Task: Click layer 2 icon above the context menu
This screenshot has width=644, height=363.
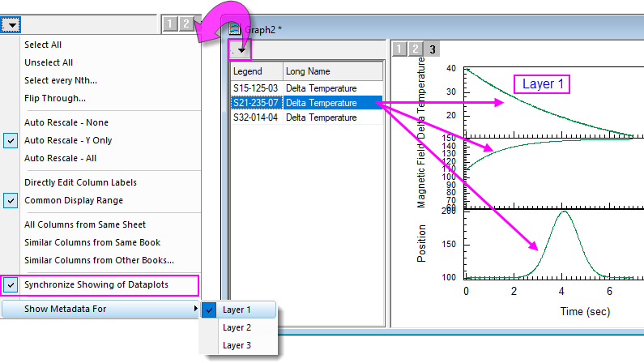Action: [x=185, y=24]
